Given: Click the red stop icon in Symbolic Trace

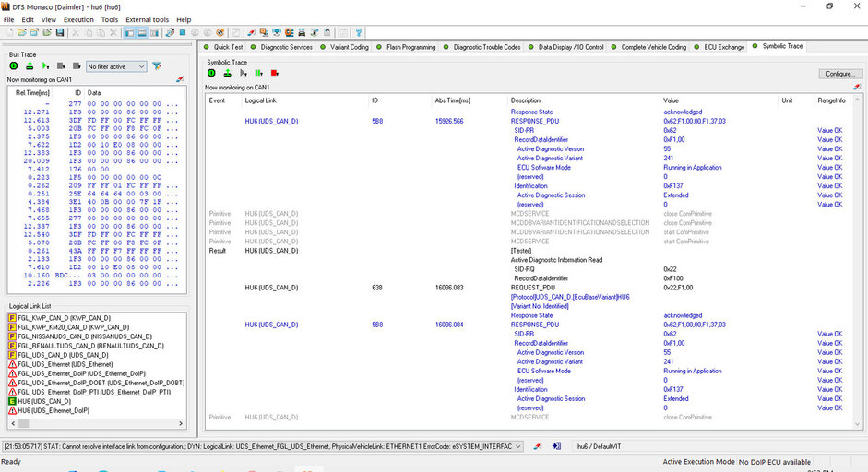Looking at the screenshot, I should point(275,74).
